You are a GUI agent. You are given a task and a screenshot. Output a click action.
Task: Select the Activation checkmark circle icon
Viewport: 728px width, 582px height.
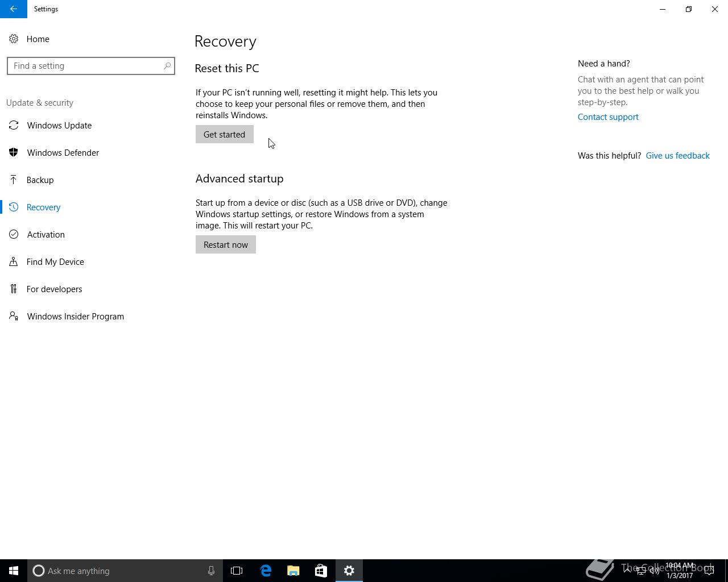(14, 234)
